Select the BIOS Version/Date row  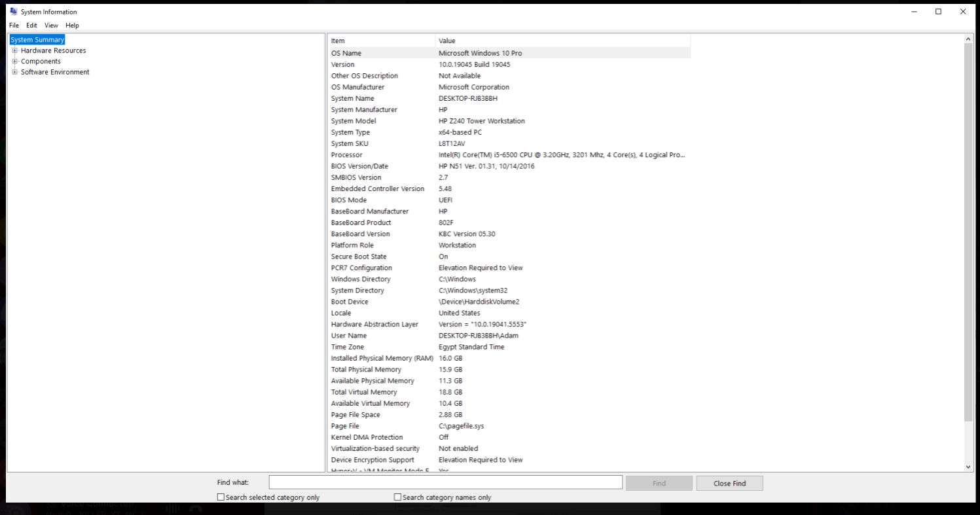click(509, 166)
